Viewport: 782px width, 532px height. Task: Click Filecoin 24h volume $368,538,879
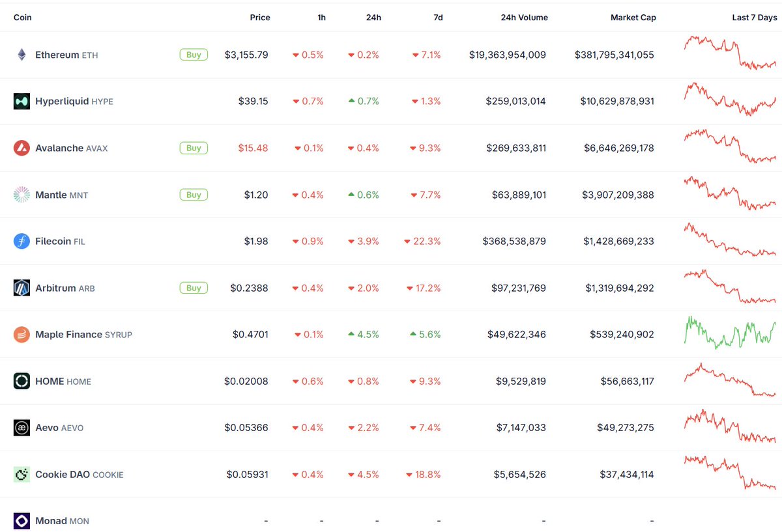515,242
